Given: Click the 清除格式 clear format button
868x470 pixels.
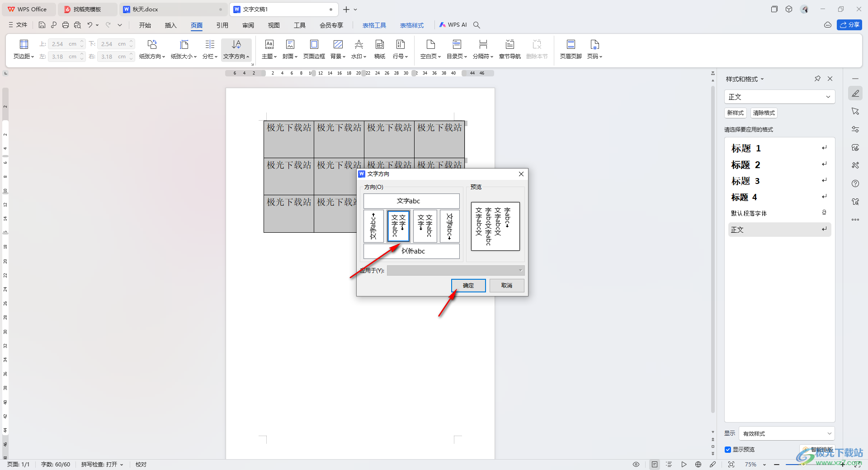Looking at the screenshot, I should [764, 113].
